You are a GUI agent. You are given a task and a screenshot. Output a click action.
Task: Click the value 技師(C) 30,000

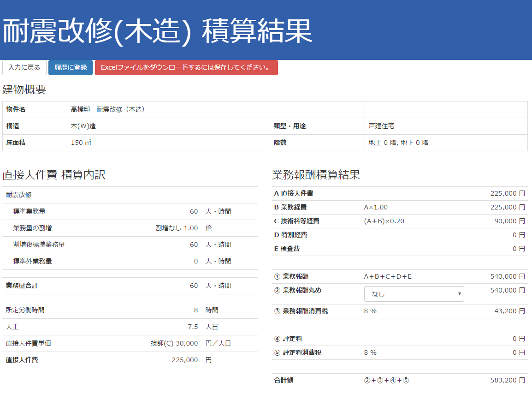(174, 343)
